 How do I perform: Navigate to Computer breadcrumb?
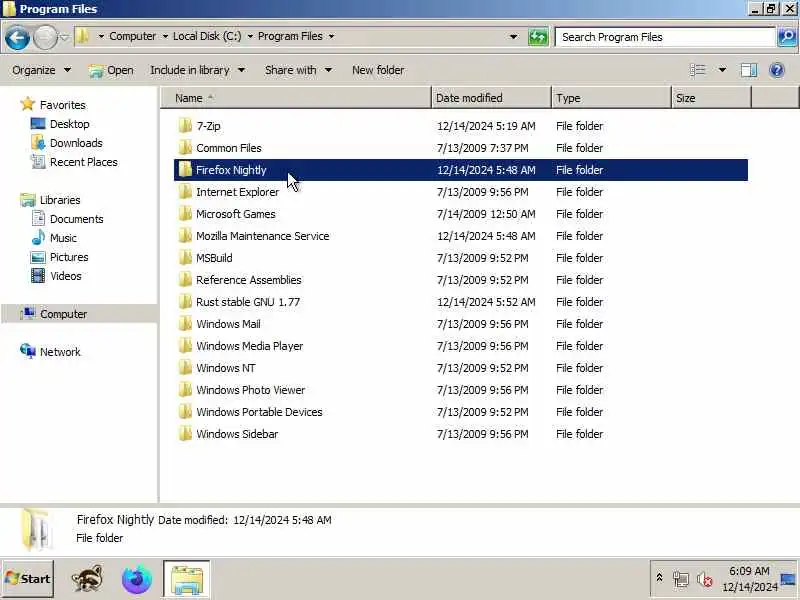[132, 36]
